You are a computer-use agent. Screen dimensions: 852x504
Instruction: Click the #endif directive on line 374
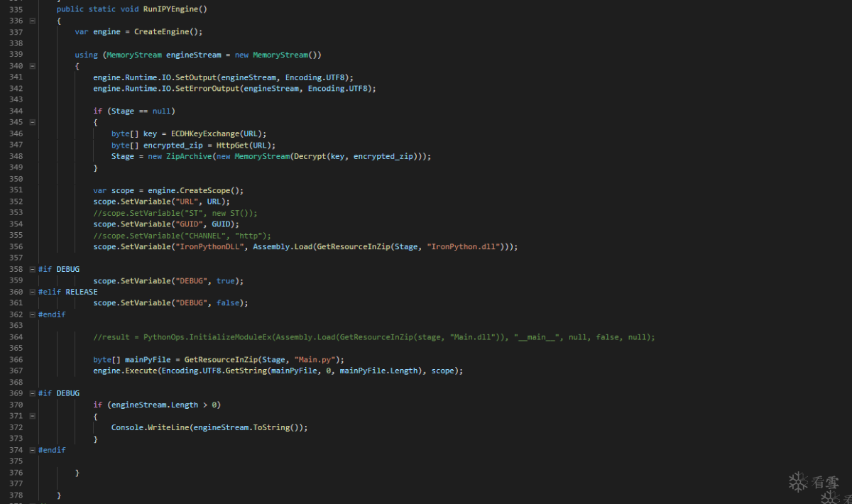click(52, 450)
